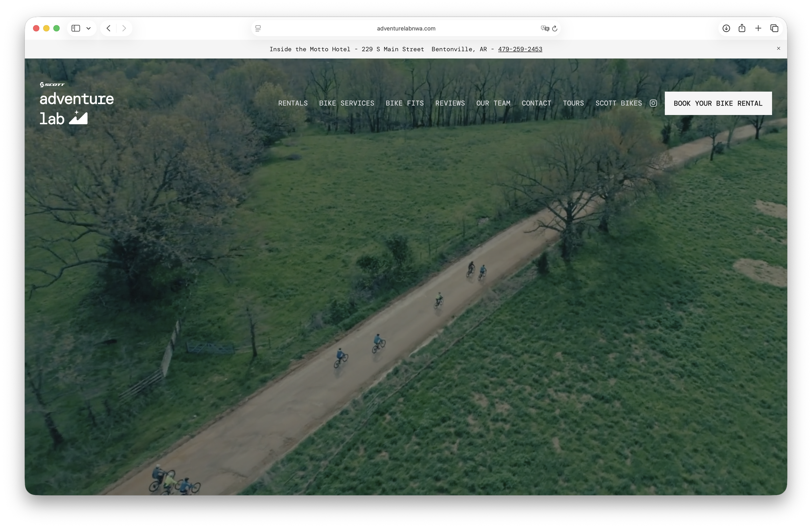Open a new tab with plus icon
Image resolution: width=812 pixels, height=528 pixels.
coord(758,28)
